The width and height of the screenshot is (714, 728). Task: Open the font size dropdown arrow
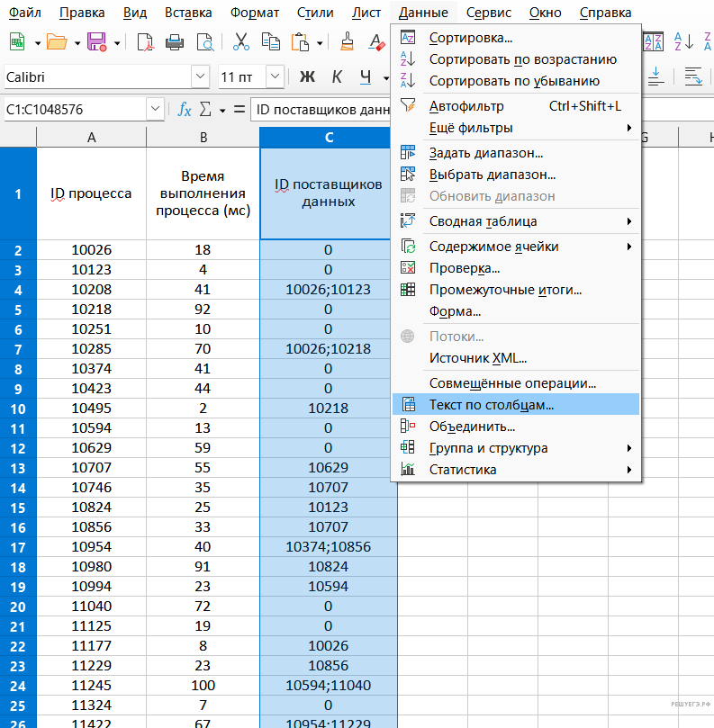coord(275,76)
